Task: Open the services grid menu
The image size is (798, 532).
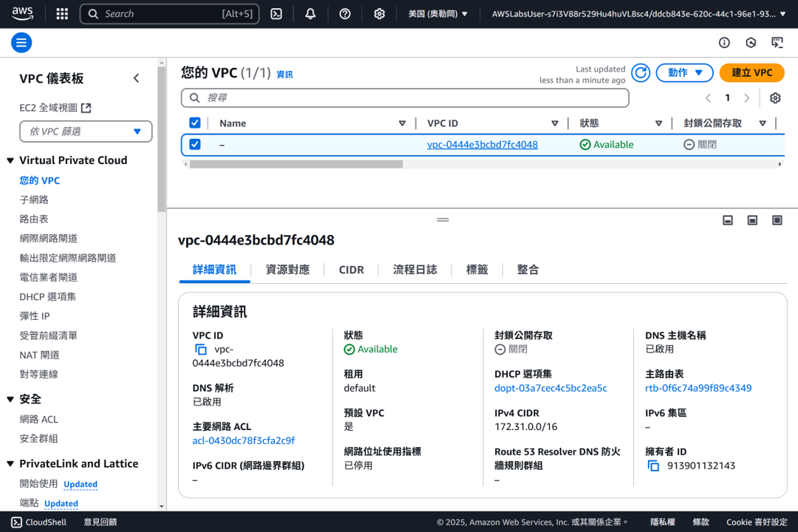Action: (62, 14)
